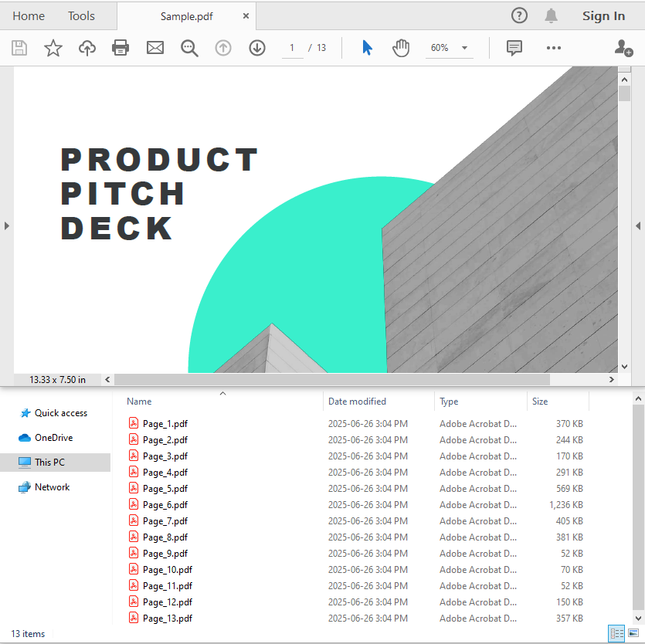Screen dimensions: 645x644
Task: Open Find text magnifier icon
Action: pyautogui.click(x=189, y=48)
